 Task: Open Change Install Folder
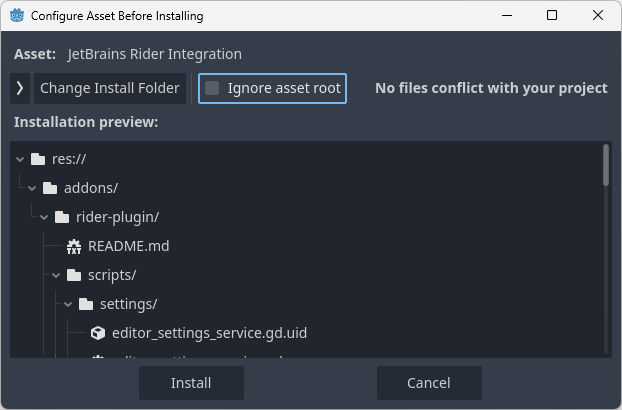click(110, 88)
